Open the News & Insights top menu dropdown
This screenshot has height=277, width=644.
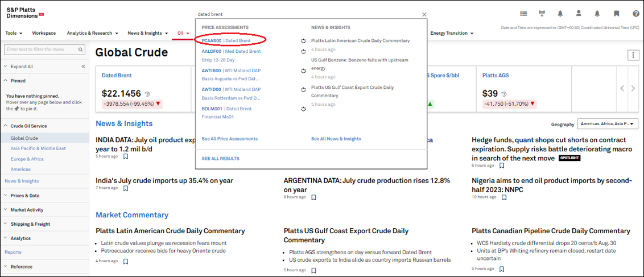pos(148,33)
